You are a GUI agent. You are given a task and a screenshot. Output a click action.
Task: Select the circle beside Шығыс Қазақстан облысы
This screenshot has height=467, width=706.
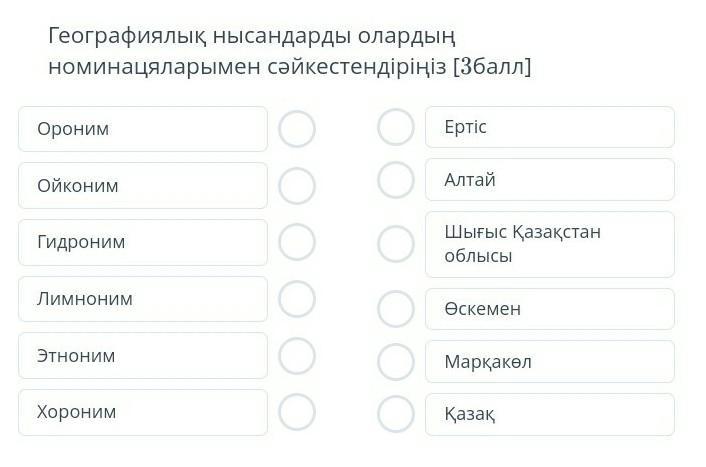[x=396, y=244]
